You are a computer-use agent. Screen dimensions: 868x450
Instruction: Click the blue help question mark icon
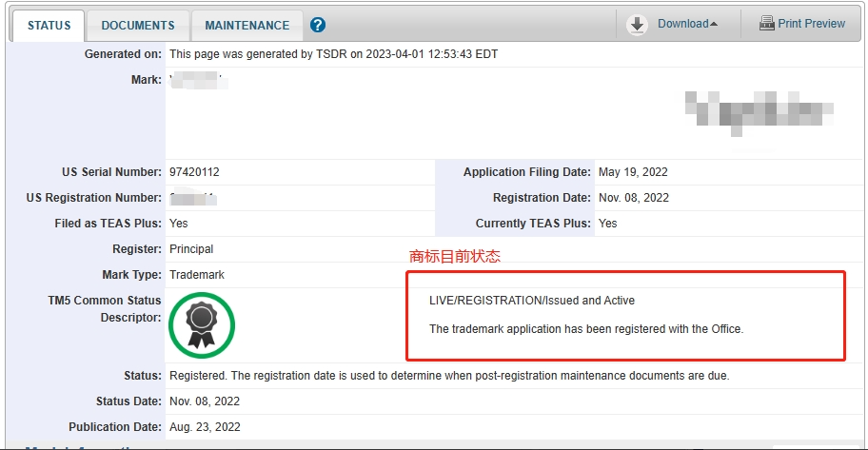tap(318, 25)
